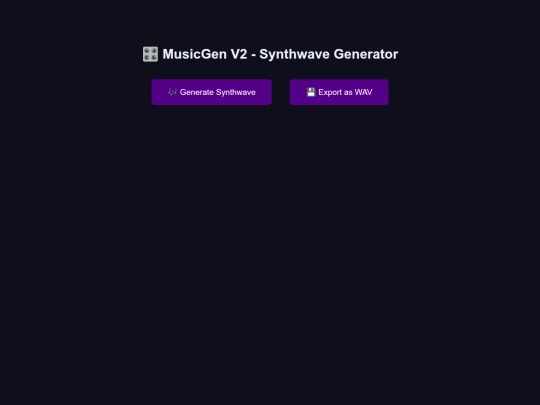Screen dimensions: 540x405
Task: Click the musical notes icon on Generate button
Action: click(x=172, y=92)
